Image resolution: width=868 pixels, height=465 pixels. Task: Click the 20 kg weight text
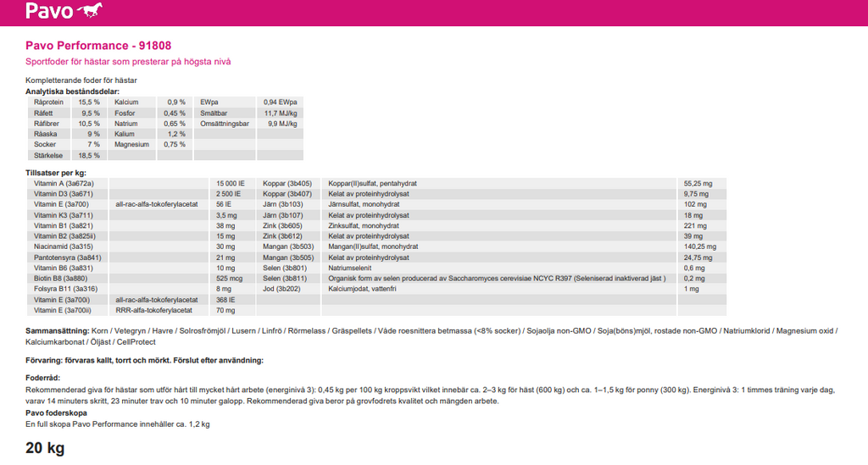click(x=45, y=448)
